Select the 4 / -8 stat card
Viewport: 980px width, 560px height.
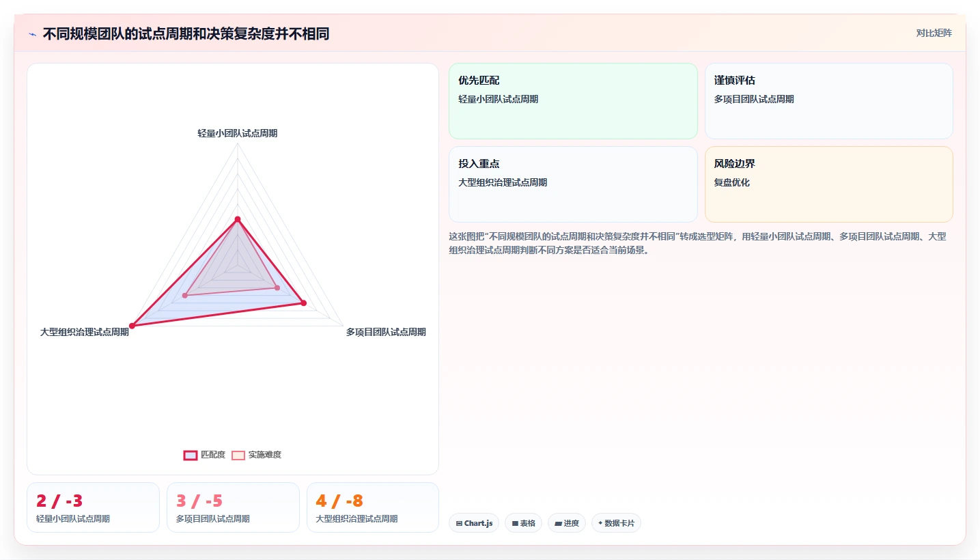[x=373, y=507]
